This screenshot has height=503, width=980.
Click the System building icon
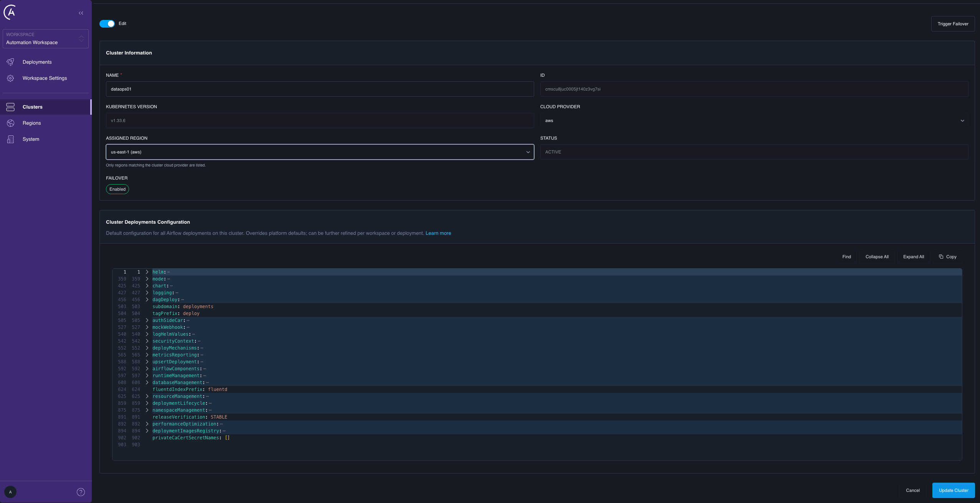[x=11, y=139]
